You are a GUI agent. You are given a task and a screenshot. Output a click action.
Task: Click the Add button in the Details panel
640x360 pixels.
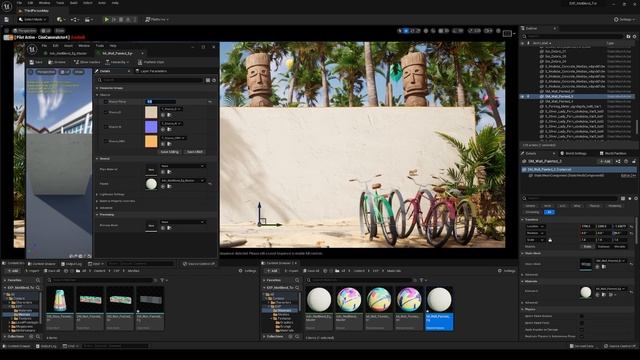click(605, 162)
